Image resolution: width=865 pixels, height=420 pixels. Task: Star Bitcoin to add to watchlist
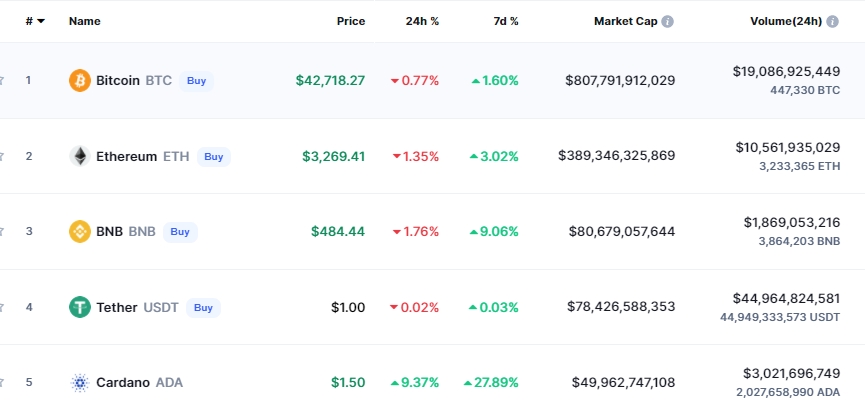[x=2, y=80]
